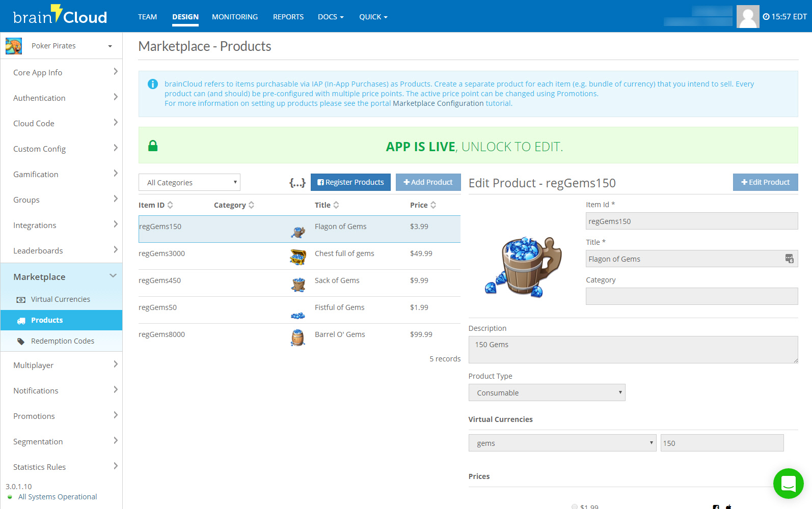Viewport: 812px width, 509px height.
Task: Click the green lock icon to unlock editing
Action: (x=153, y=146)
